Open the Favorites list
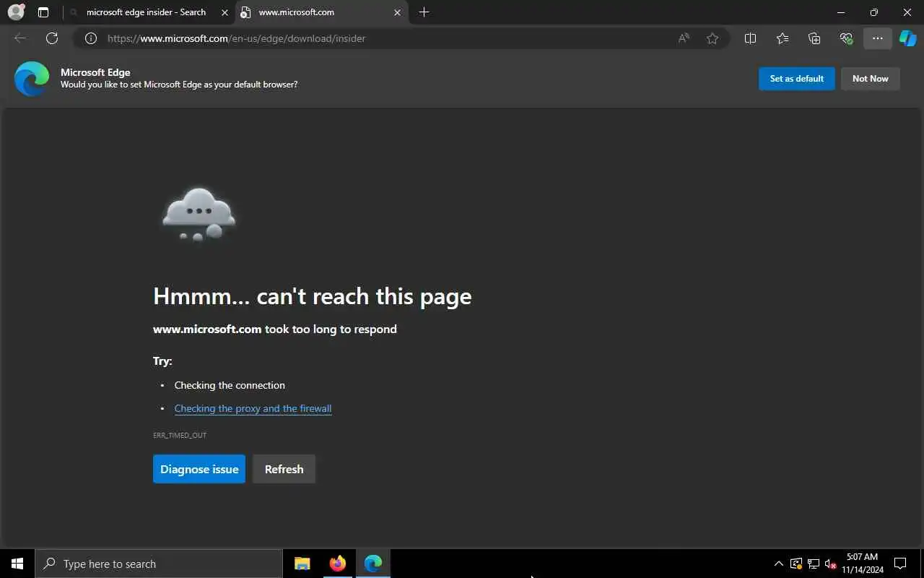The image size is (924, 578). coord(783,38)
